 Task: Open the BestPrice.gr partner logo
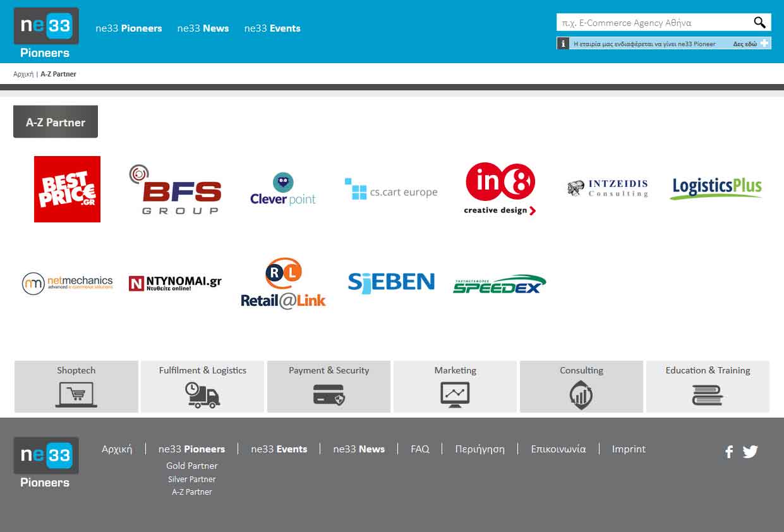(x=67, y=189)
